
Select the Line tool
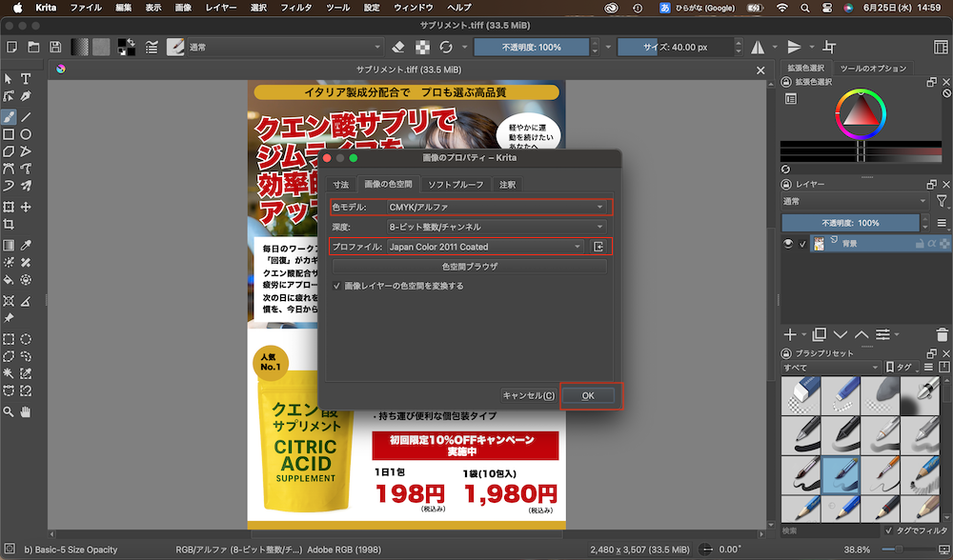pos(26,116)
